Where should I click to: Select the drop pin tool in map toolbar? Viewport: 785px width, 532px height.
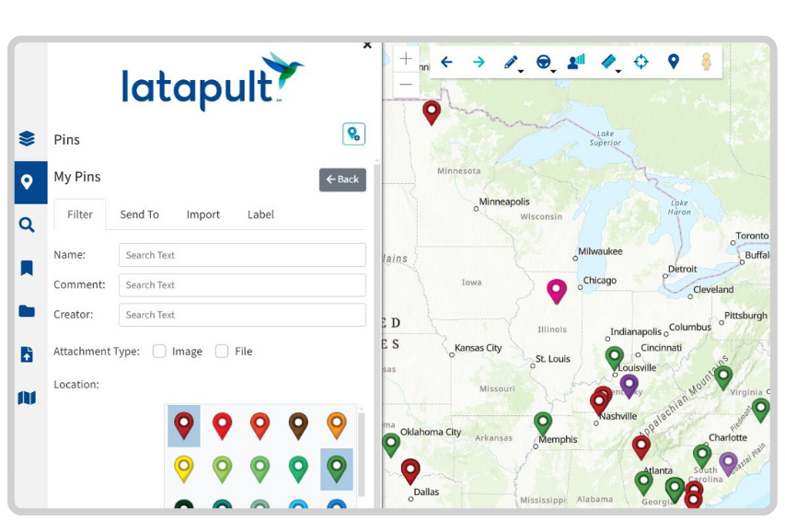pyautogui.click(x=674, y=62)
